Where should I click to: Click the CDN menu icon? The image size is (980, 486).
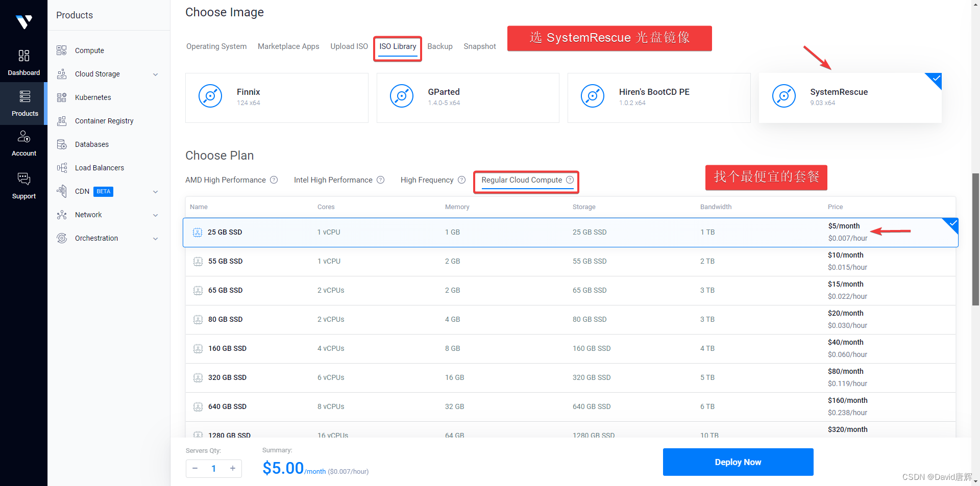(62, 191)
